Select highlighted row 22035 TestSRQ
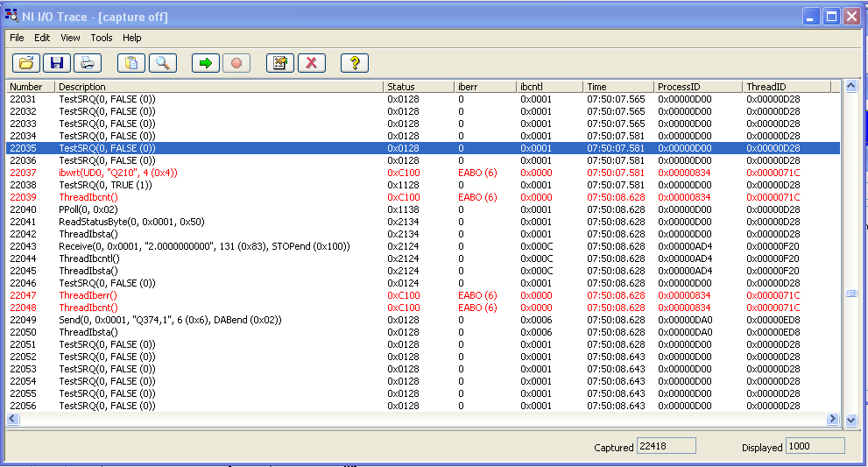Image resolution: width=868 pixels, height=467 pixels. pyautogui.click(x=423, y=148)
